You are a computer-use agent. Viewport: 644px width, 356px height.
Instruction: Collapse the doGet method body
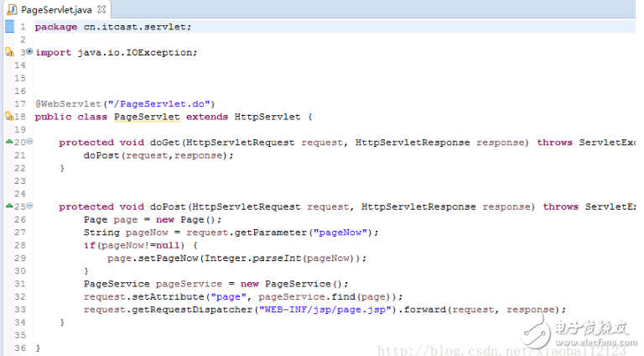tap(29, 142)
